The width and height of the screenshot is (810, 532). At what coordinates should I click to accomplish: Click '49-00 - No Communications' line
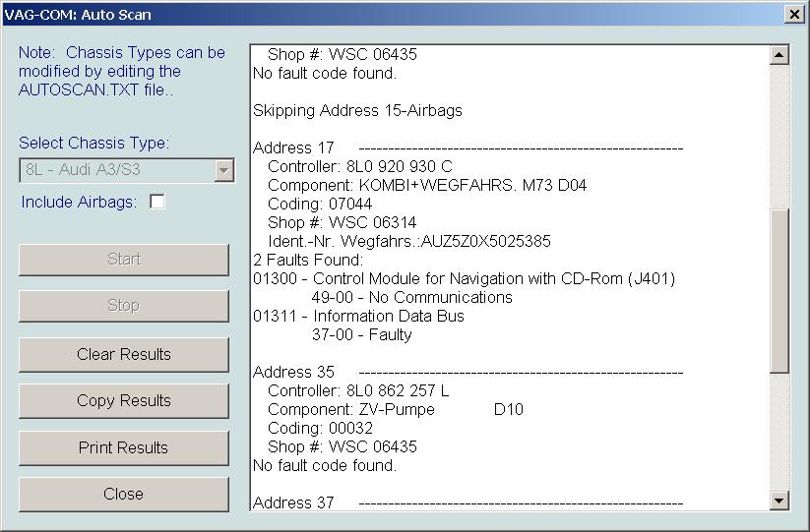411,297
